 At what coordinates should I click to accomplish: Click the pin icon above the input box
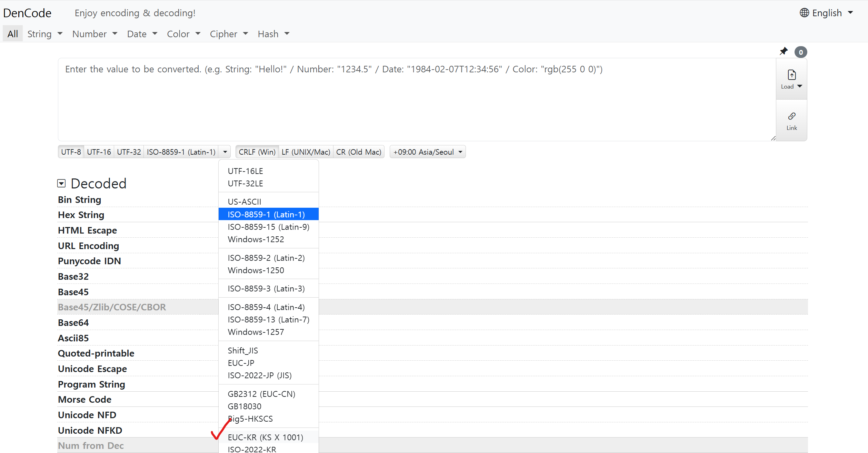(784, 51)
